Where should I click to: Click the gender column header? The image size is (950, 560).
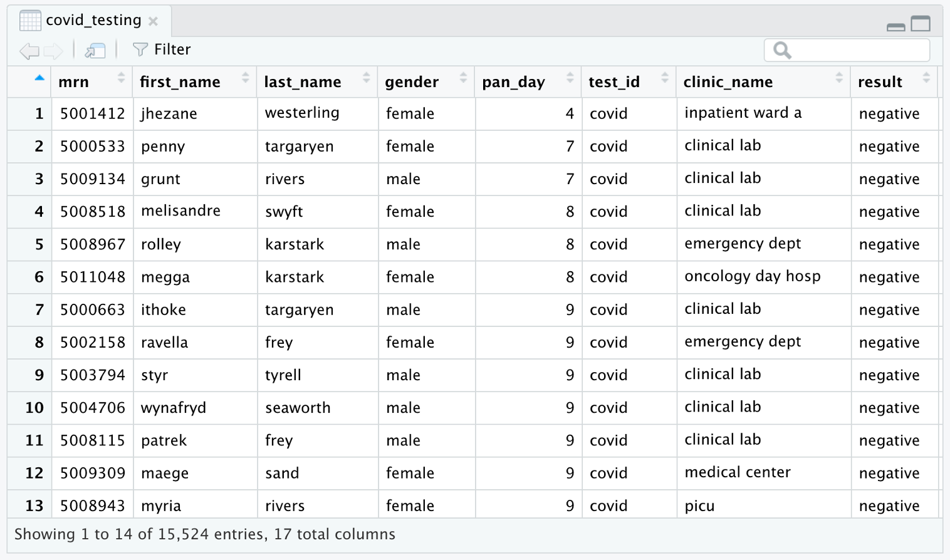tap(412, 82)
